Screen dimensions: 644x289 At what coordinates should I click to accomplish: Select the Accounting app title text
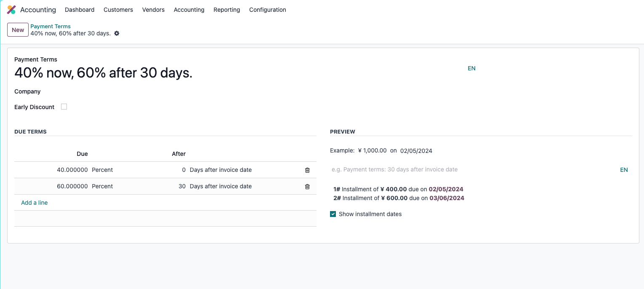tap(38, 10)
